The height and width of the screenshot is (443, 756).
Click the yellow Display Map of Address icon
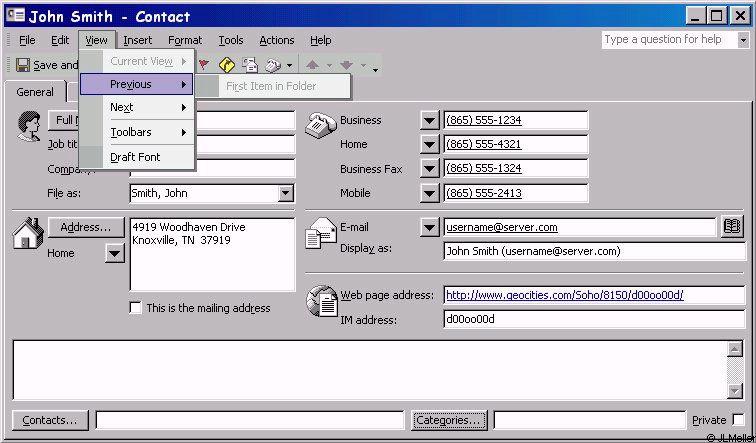[227, 65]
